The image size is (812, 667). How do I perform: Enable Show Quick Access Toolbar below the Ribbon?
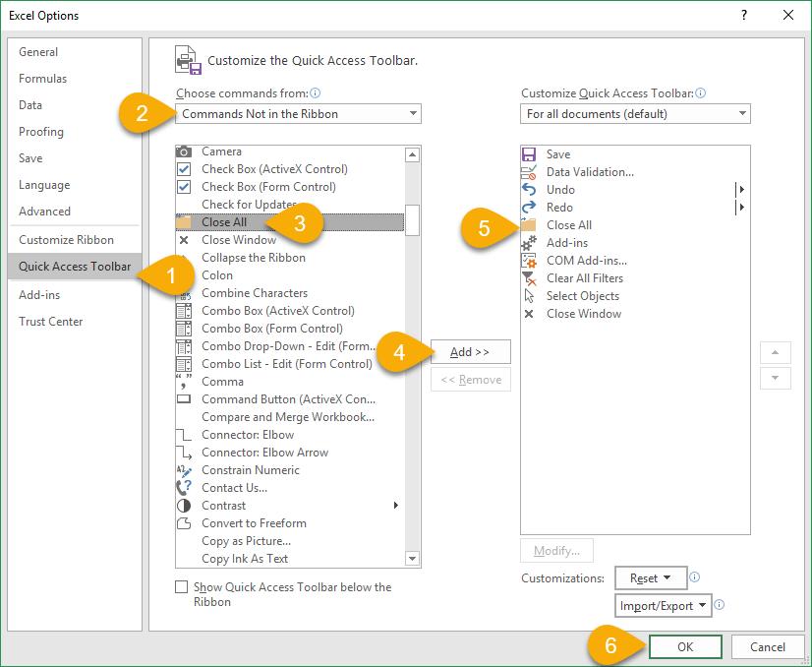point(181,586)
